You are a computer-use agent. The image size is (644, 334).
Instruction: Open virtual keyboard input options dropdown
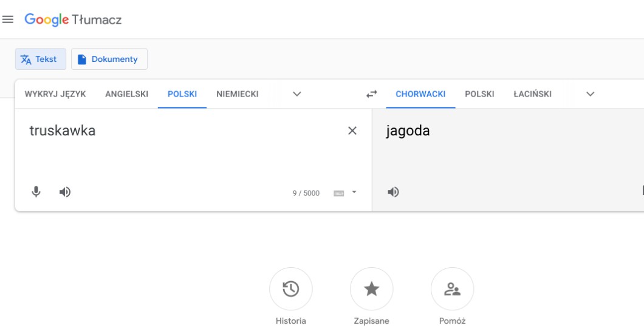pos(354,193)
